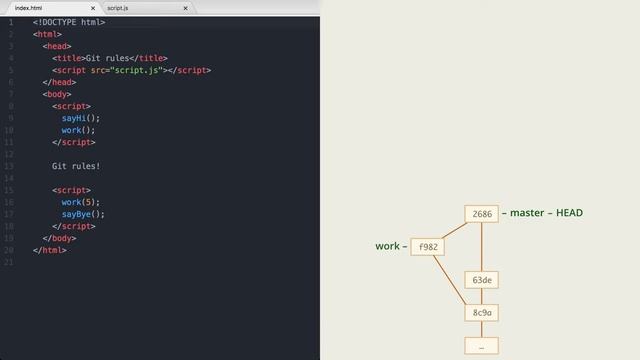Click line number 13 in the gutter
This screenshot has height=360, width=640.
[9, 166]
